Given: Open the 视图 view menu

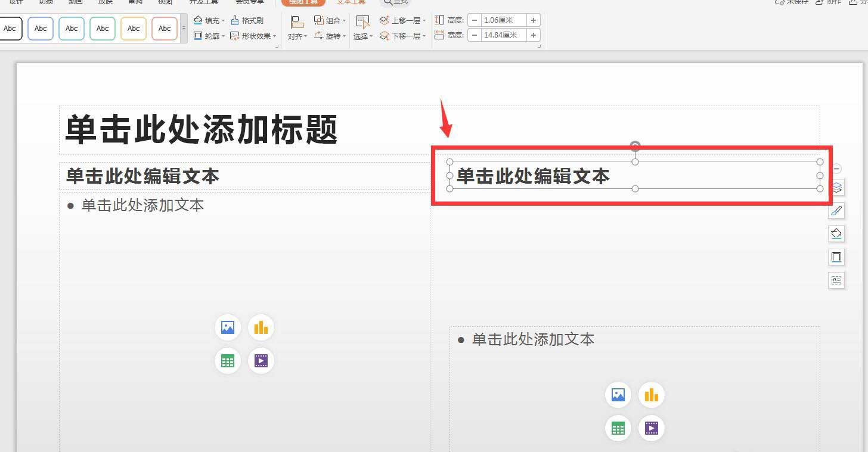Looking at the screenshot, I should [x=165, y=2].
